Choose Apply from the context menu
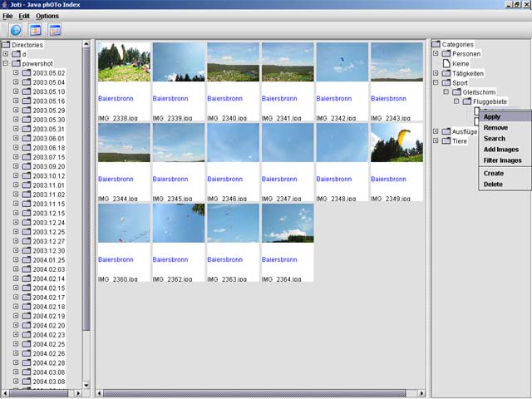Image resolution: width=532 pixels, height=399 pixels. (x=492, y=116)
